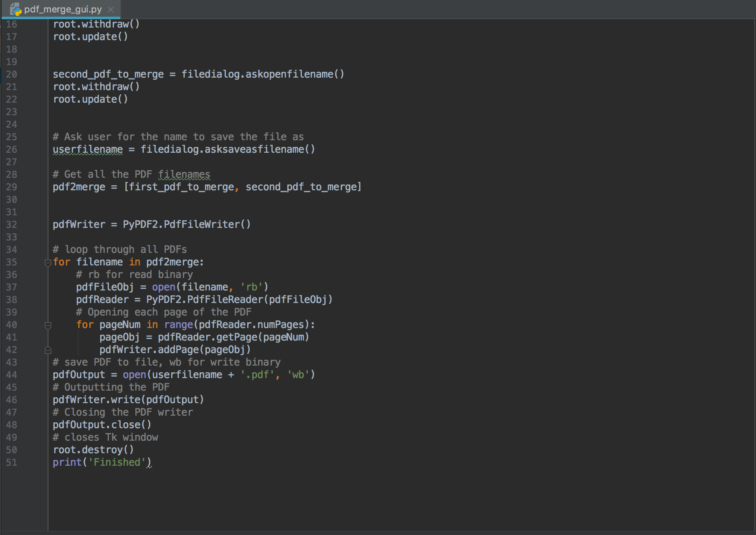
Task: Click the underlined word 'filenames' in the comment
Action: click(184, 174)
